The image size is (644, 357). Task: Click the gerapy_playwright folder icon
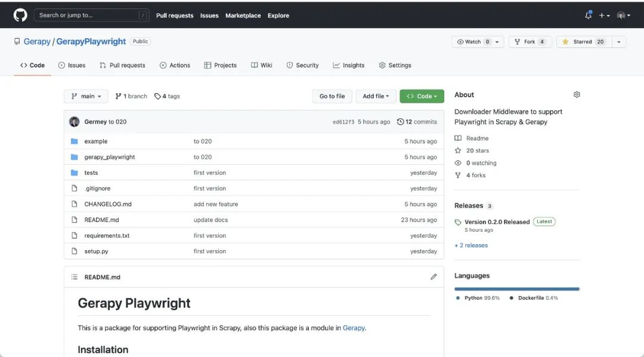(75, 156)
